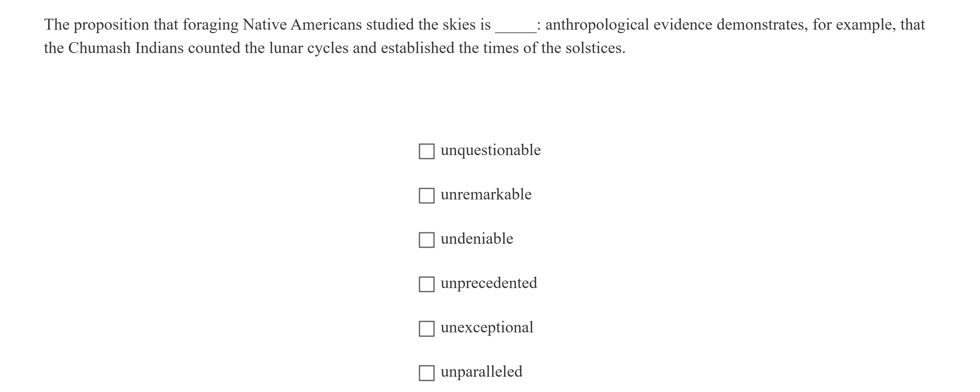Viewport: 980px width, 392px height.
Task: Toggle the answer box beside unprecedented
Action: 427,283
